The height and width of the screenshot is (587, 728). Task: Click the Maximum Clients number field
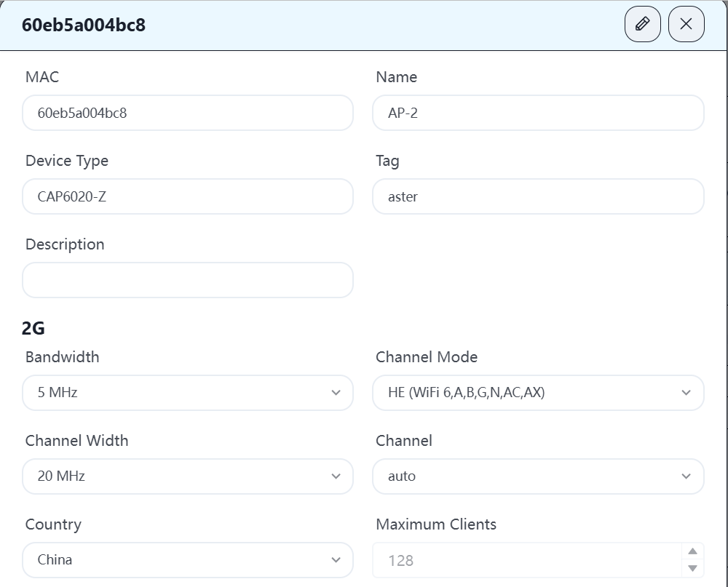point(524,560)
